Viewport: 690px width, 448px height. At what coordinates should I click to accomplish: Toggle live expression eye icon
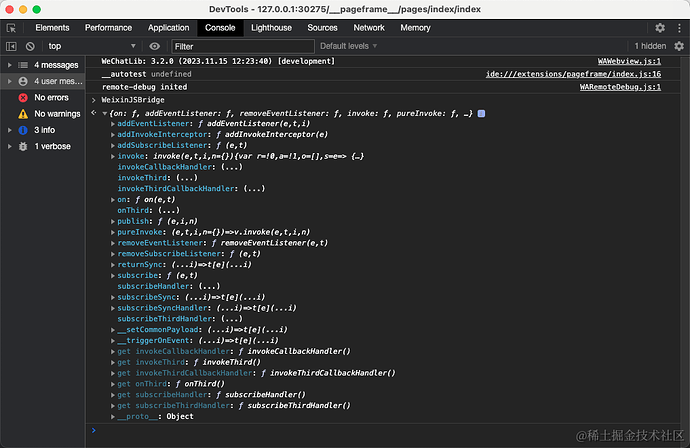pyautogui.click(x=154, y=46)
